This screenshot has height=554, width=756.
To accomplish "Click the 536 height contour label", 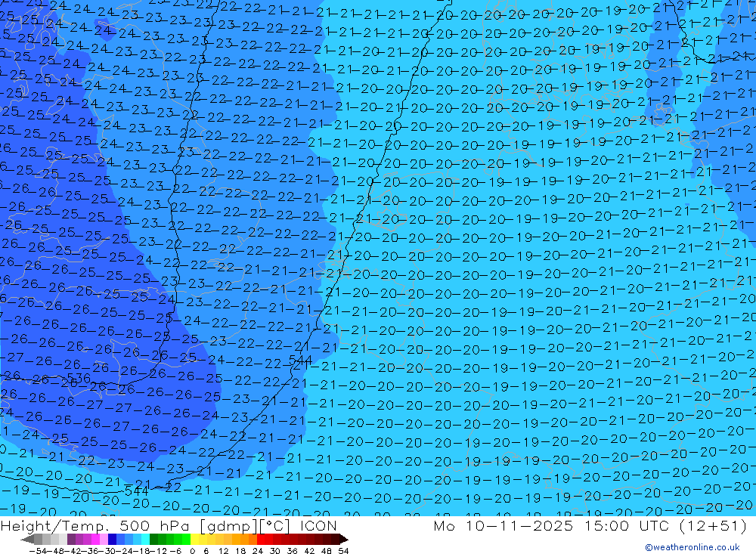I will pos(79,378).
